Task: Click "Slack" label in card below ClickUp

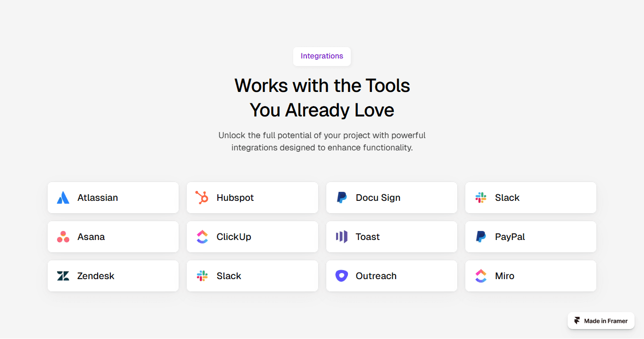Action: tap(229, 276)
